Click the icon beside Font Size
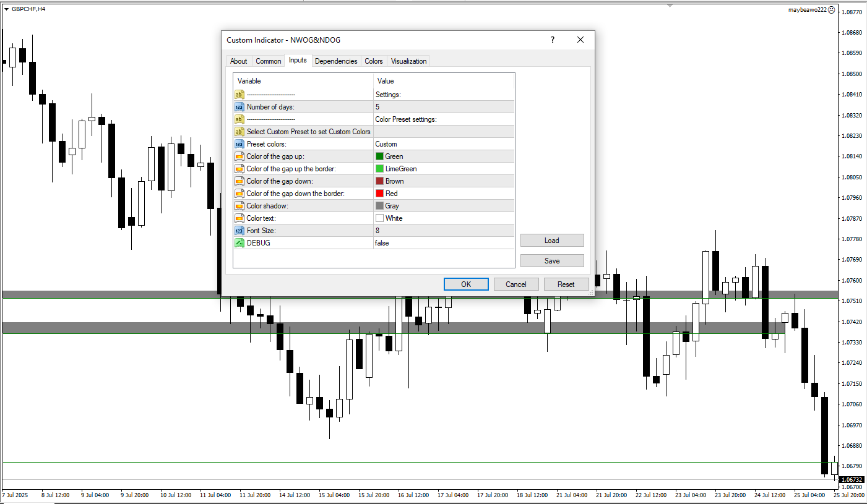 click(x=239, y=231)
